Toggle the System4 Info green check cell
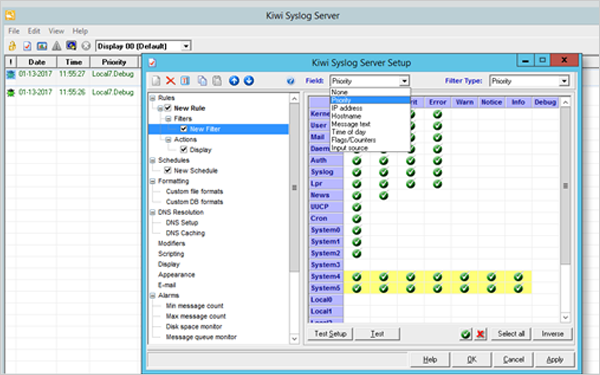The height and width of the screenshot is (375, 600). pos(518,277)
